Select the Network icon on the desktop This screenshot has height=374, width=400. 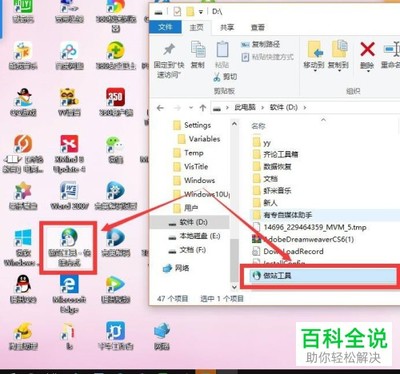(x=162, y=335)
